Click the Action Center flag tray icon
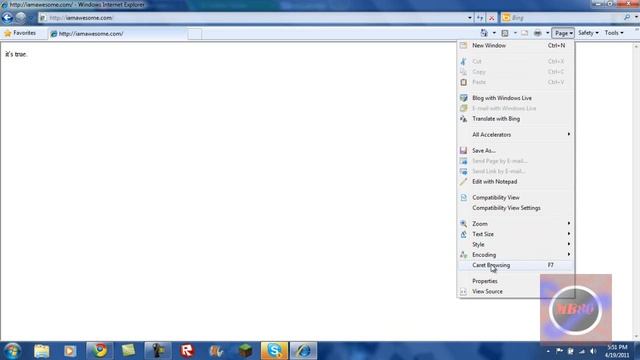Screen dimensions: 640x360 (559, 351)
